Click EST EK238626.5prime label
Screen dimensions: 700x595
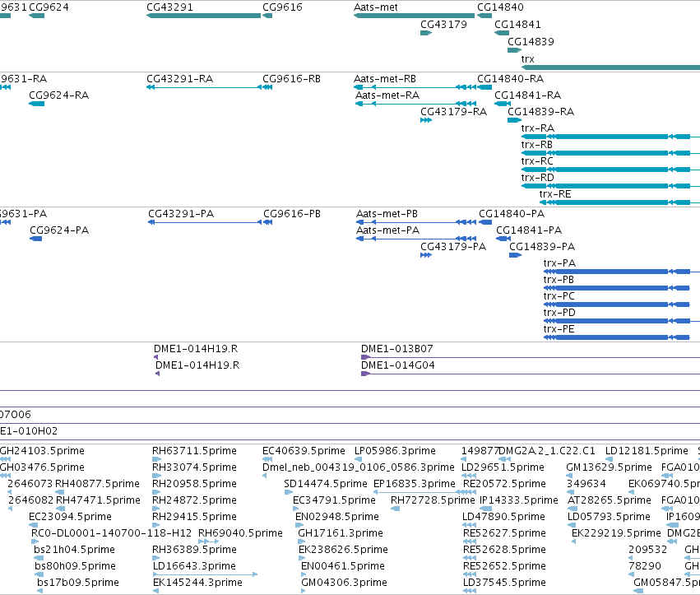coord(343,550)
